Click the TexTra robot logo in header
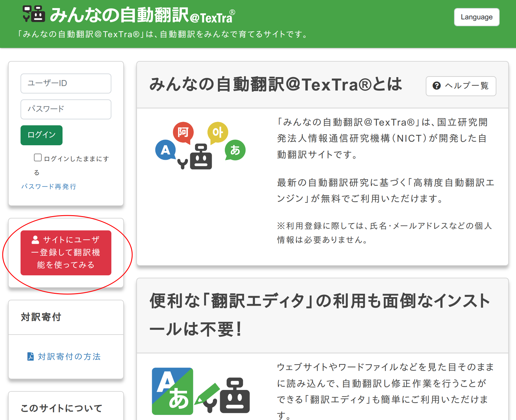Screen dimensions: 516x420 pos(34,14)
